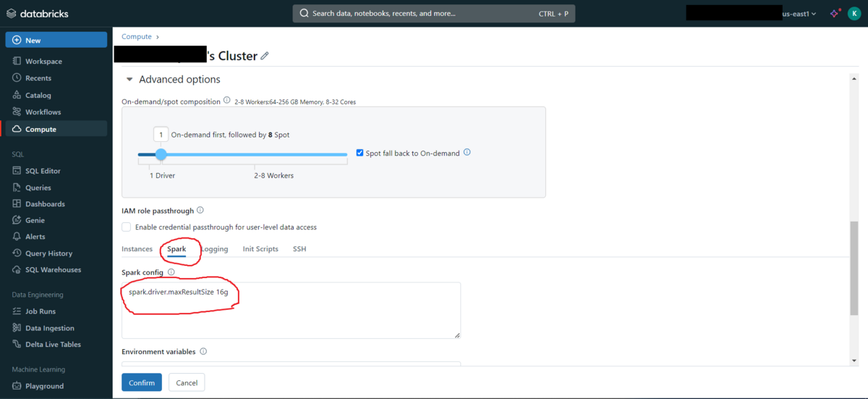868x399 pixels.
Task: Collapse the Advanced options section
Action: [x=130, y=80]
